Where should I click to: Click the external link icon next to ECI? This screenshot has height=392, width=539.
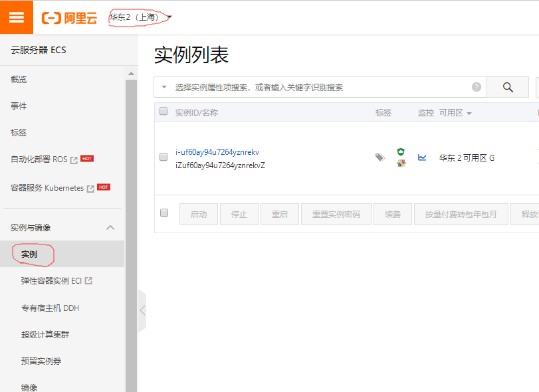click(88, 280)
